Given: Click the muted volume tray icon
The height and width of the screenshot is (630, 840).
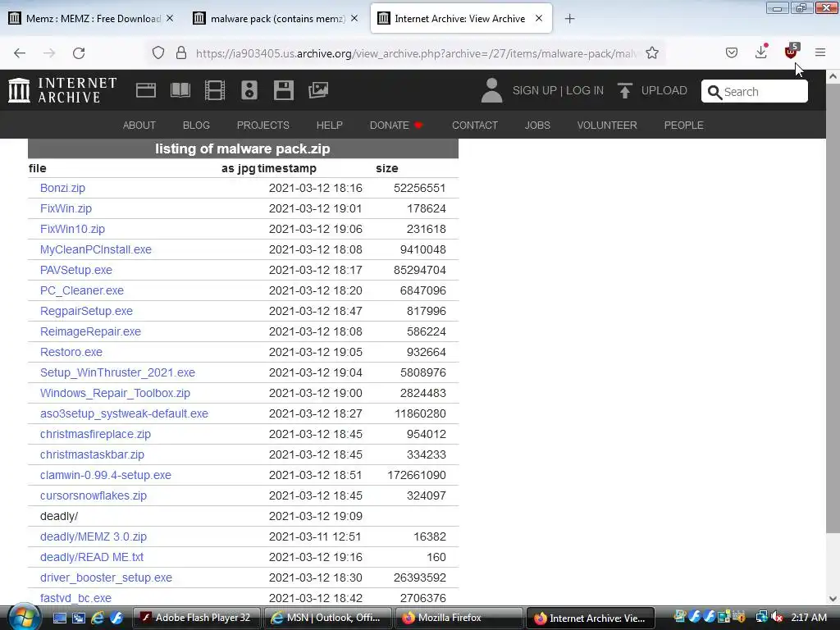Looking at the screenshot, I should coord(776,618).
